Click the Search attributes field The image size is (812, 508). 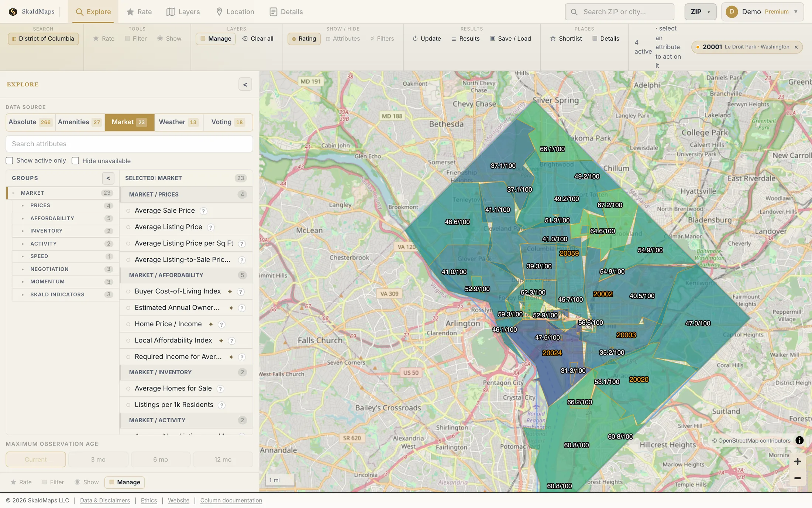pyautogui.click(x=129, y=144)
